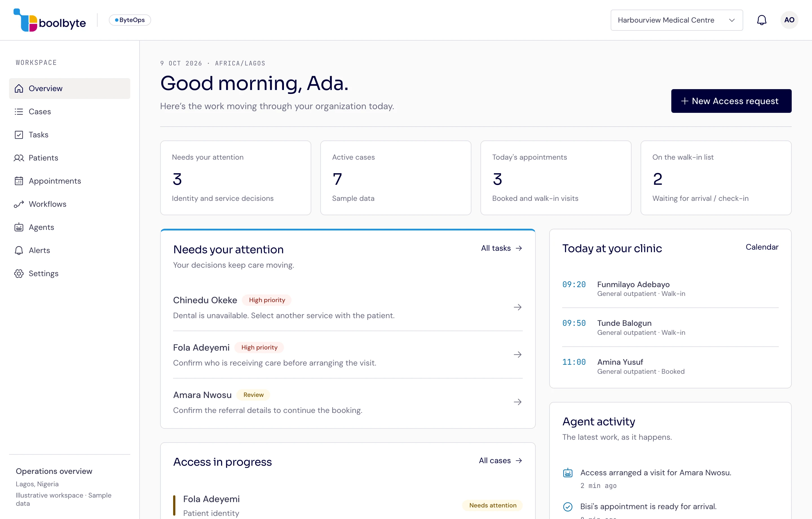This screenshot has width=812, height=519.
Task: Click Operations overview in sidebar footer
Action: point(54,471)
